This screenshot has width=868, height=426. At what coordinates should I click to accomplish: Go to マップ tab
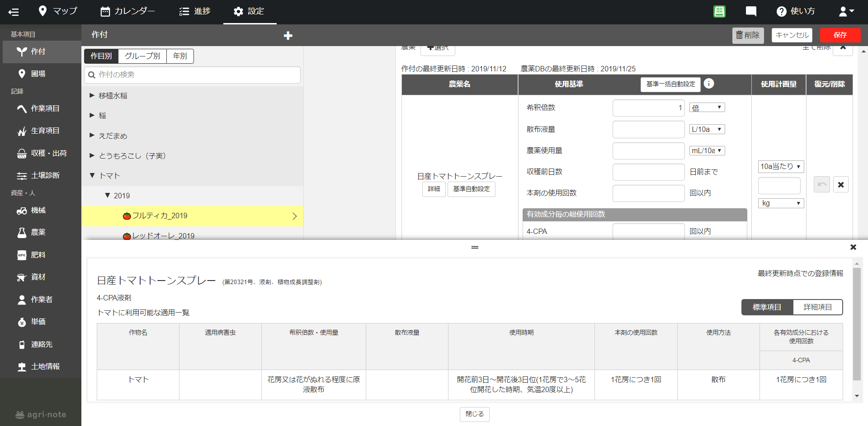[x=58, y=11]
